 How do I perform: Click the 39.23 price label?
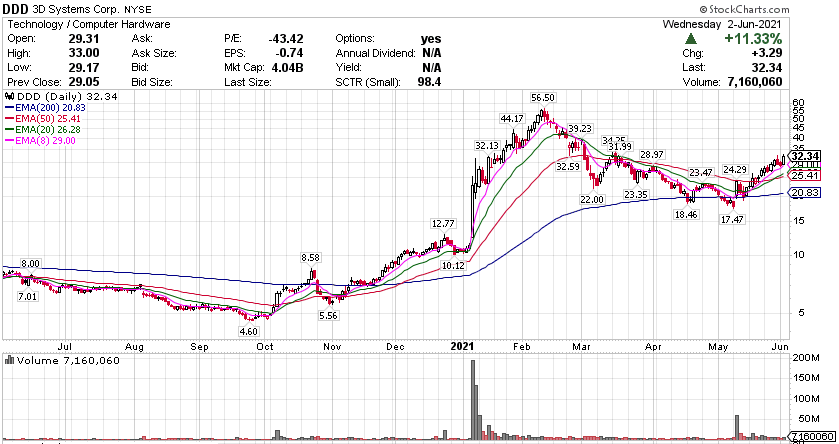click(579, 128)
